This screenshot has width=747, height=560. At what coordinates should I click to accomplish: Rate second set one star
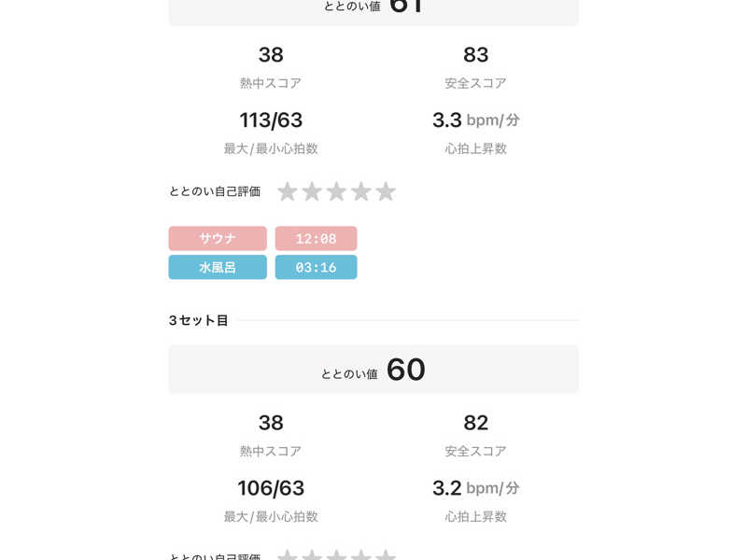[288, 192]
